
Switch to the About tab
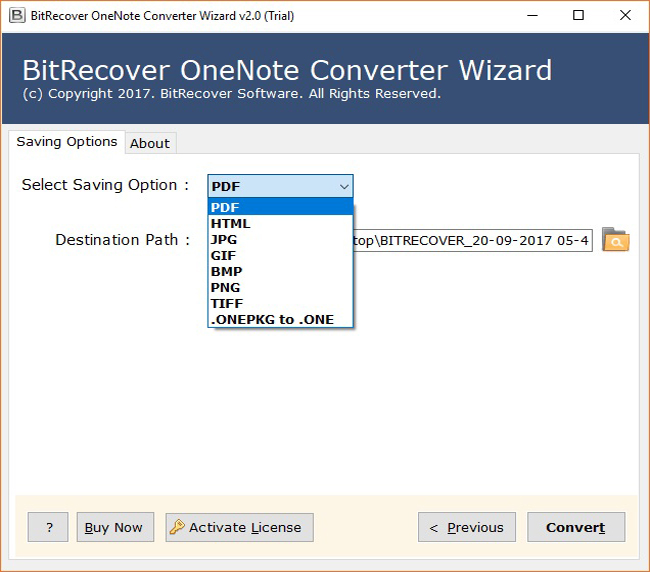[150, 143]
